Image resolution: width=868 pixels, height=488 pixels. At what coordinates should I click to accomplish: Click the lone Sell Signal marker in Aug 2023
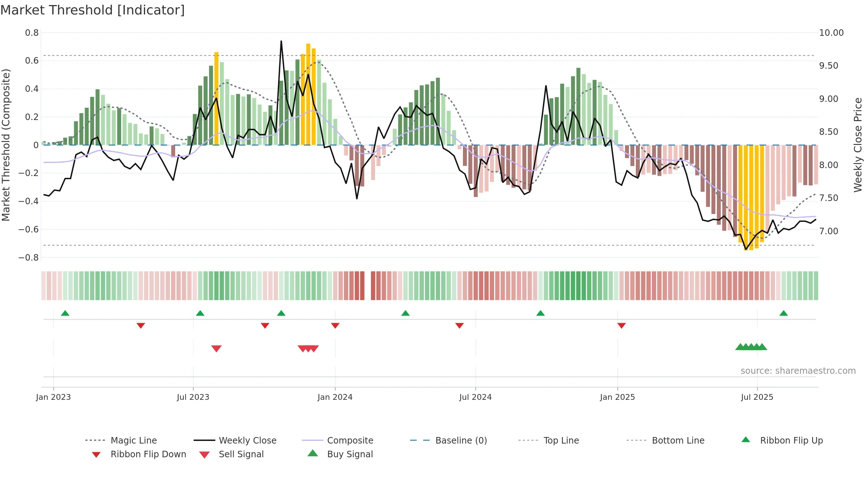(x=216, y=348)
